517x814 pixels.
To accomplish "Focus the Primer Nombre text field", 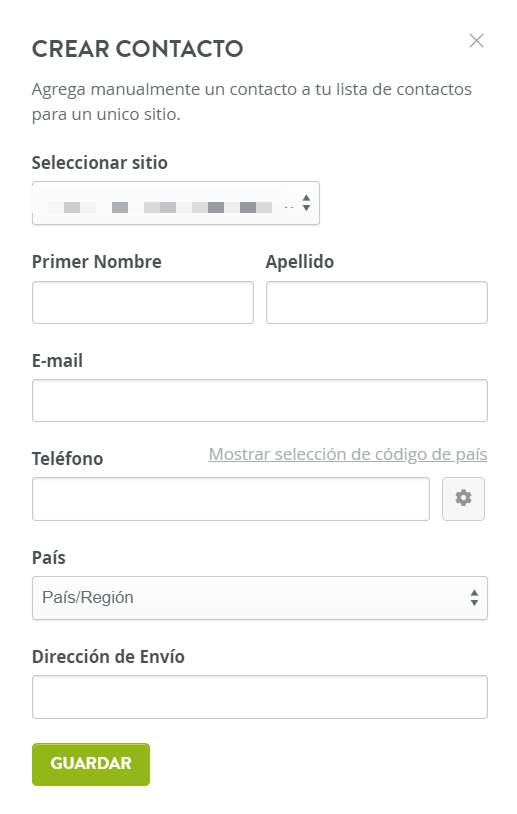I will pyautogui.click(x=143, y=302).
